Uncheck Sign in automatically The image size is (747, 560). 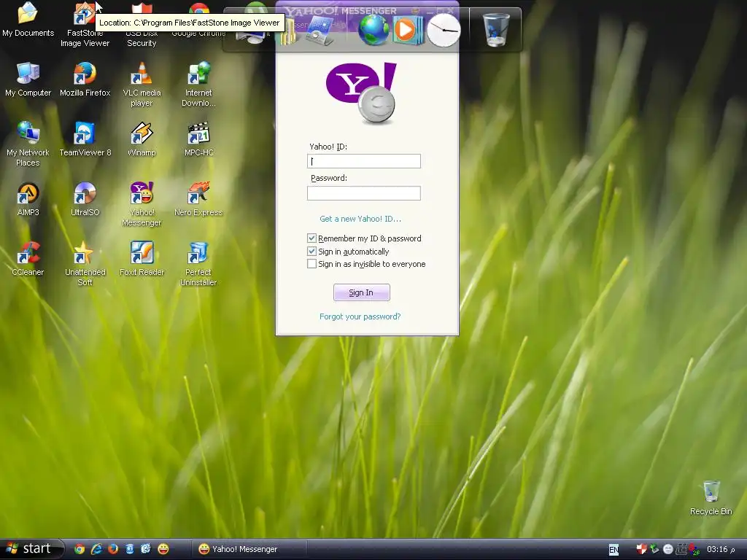coord(311,251)
